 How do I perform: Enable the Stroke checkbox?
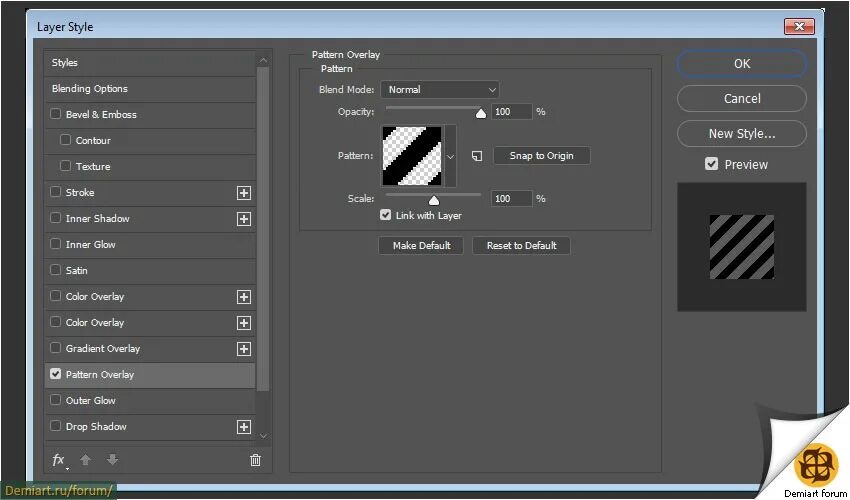pyautogui.click(x=55, y=192)
